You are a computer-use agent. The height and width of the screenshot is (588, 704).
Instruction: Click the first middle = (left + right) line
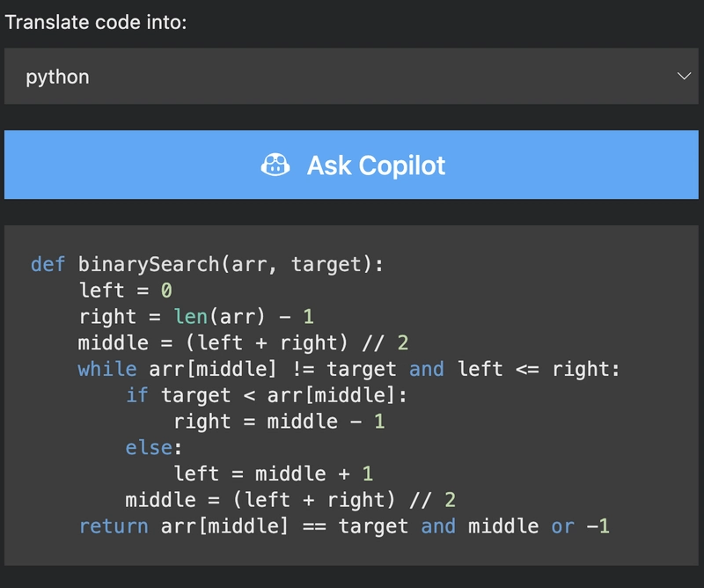pos(243,342)
